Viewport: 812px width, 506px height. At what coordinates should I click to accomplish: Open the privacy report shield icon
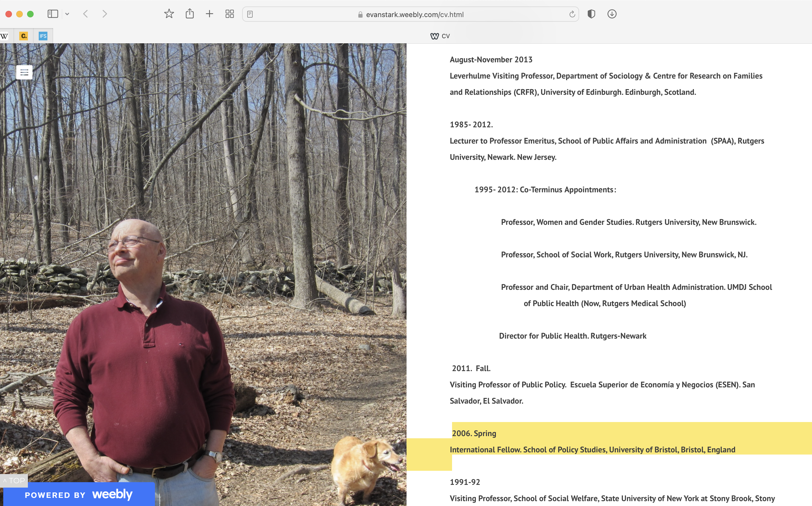point(591,14)
